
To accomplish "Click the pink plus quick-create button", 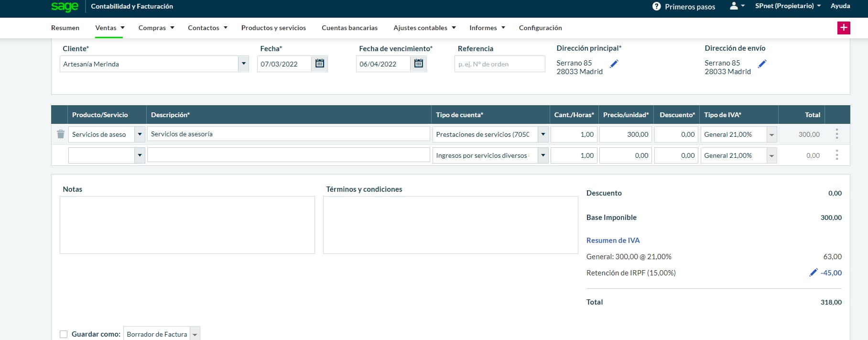I will point(844,28).
